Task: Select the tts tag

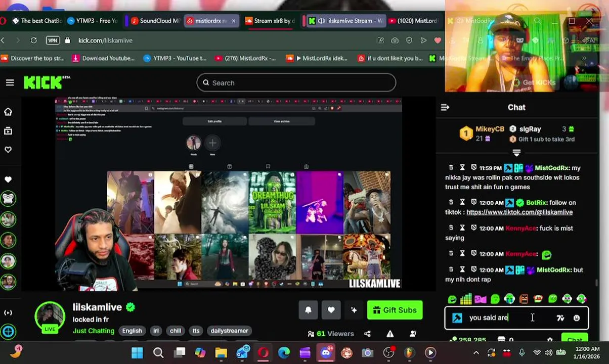Action: [196, 331]
